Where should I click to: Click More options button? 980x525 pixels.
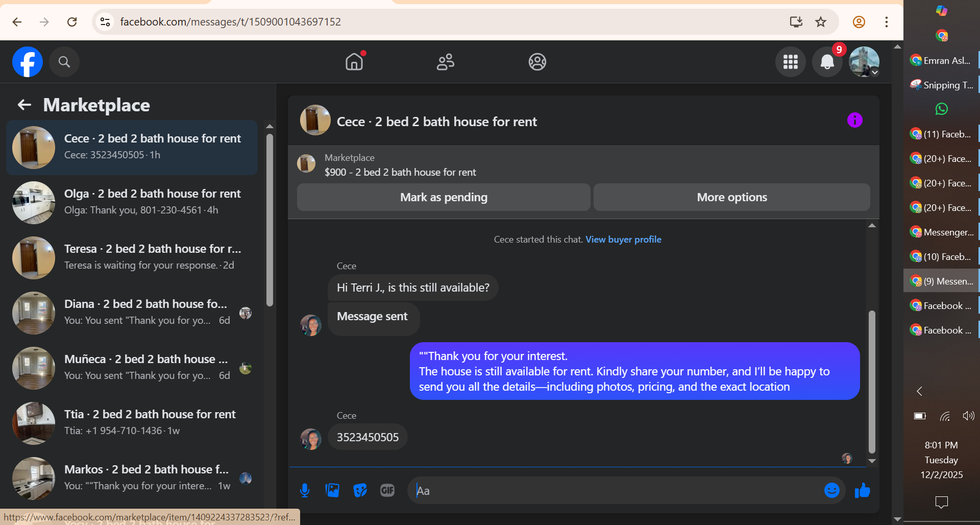click(732, 197)
